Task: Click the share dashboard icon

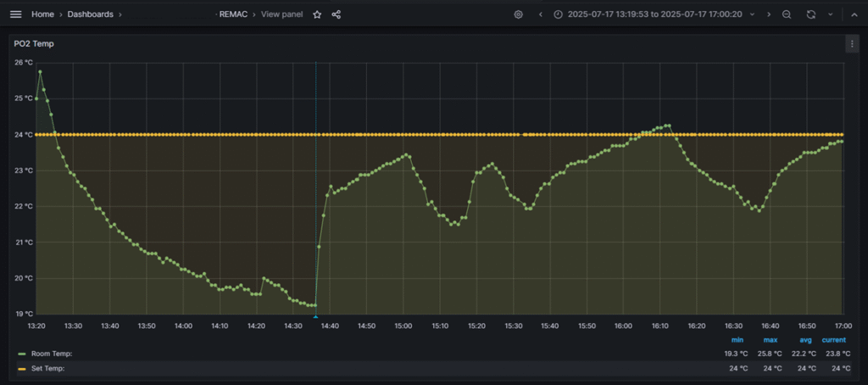Action: click(x=337, y=14)
